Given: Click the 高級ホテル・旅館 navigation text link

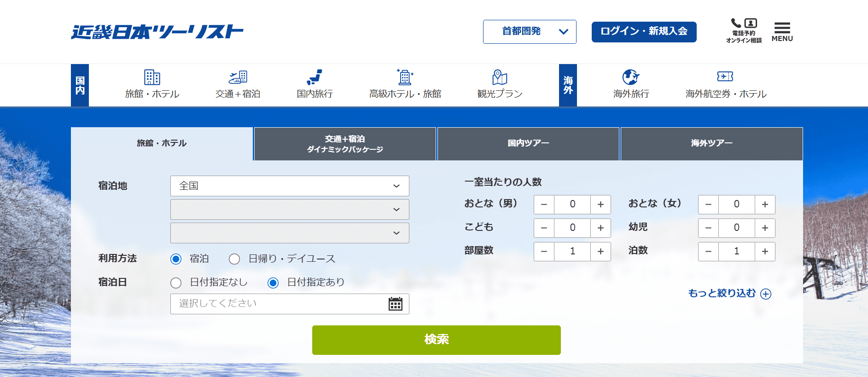Looking at the screenshot, I should point(405,94).
